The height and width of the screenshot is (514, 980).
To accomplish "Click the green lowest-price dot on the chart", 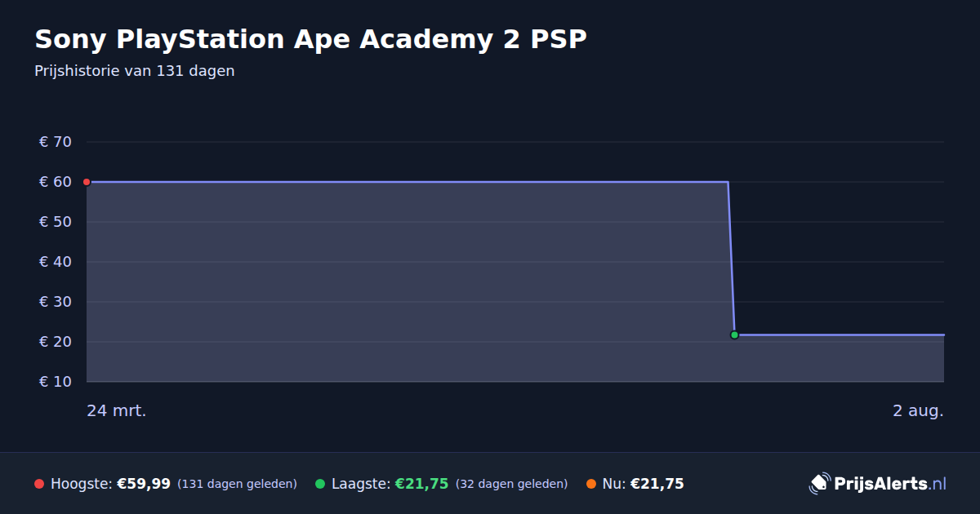I will [734, 335].
